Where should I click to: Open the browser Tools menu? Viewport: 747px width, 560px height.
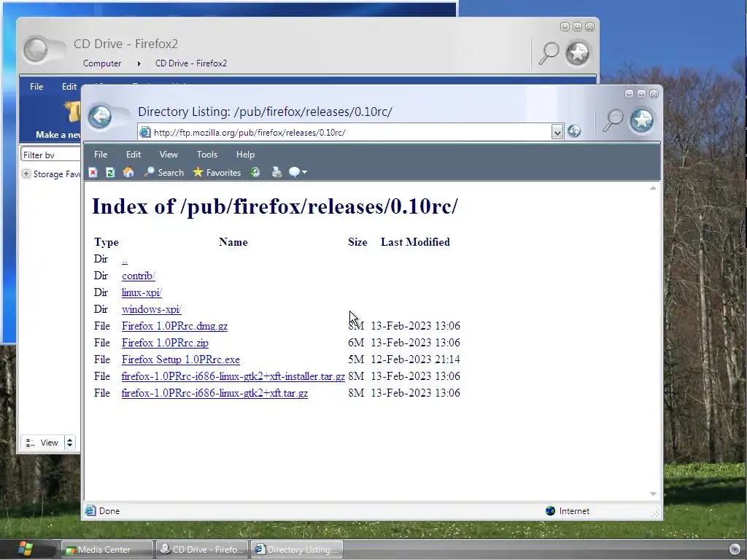pyautogui.click(x=206, y=155)
